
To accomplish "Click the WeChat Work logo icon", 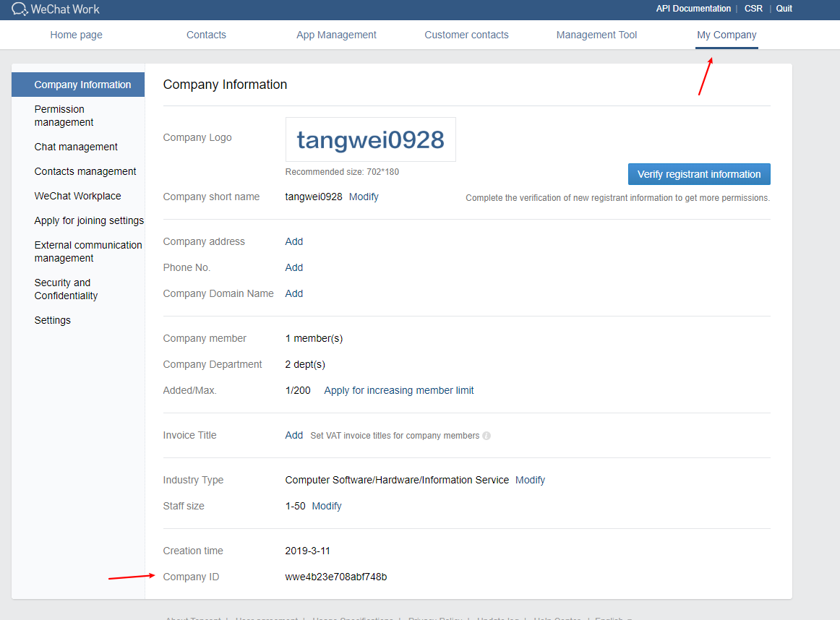I will tap(20, 9).
